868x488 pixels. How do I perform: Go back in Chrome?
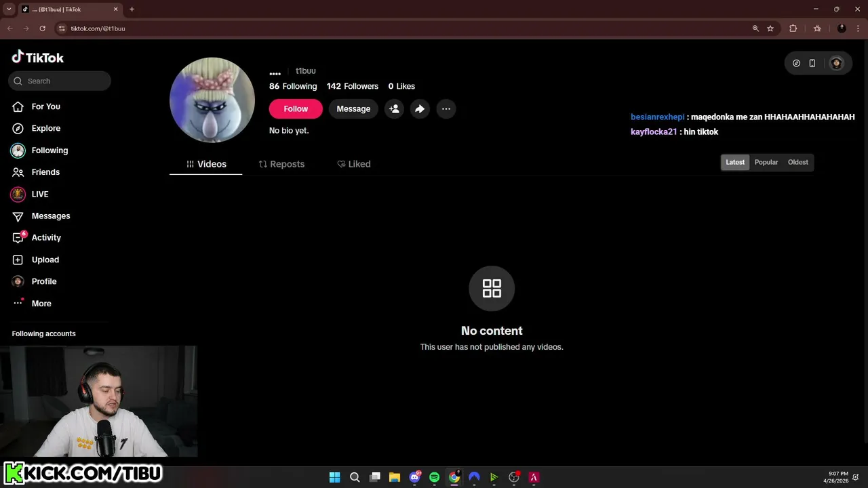(9, 28)
